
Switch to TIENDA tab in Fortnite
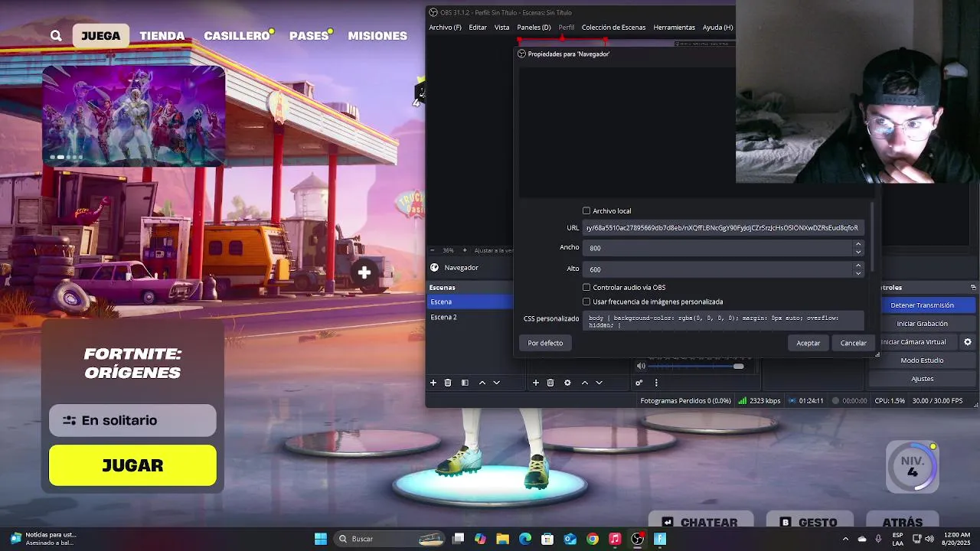[162, 36]
